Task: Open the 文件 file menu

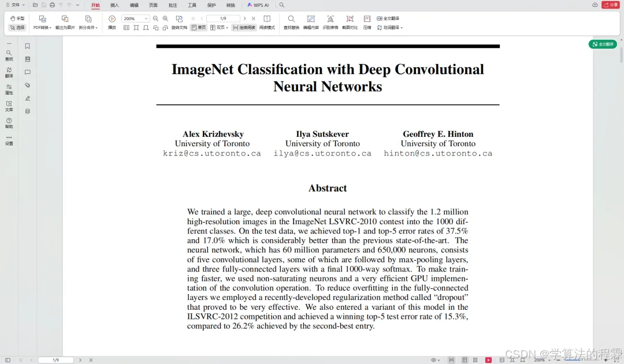Action: pyautogui.click(x=15, y=5)
